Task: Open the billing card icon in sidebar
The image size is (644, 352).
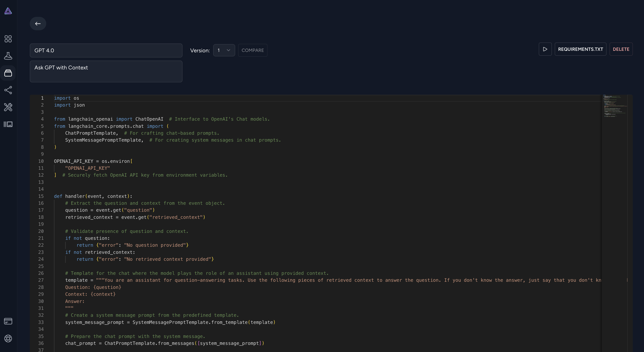Action: tap(8, 321)
